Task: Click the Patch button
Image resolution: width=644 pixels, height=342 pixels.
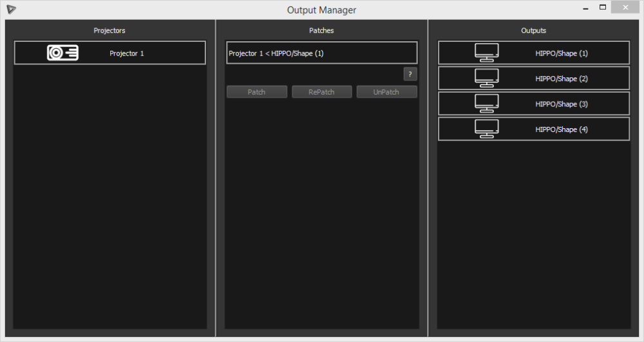Action: (x=257, y=92)
